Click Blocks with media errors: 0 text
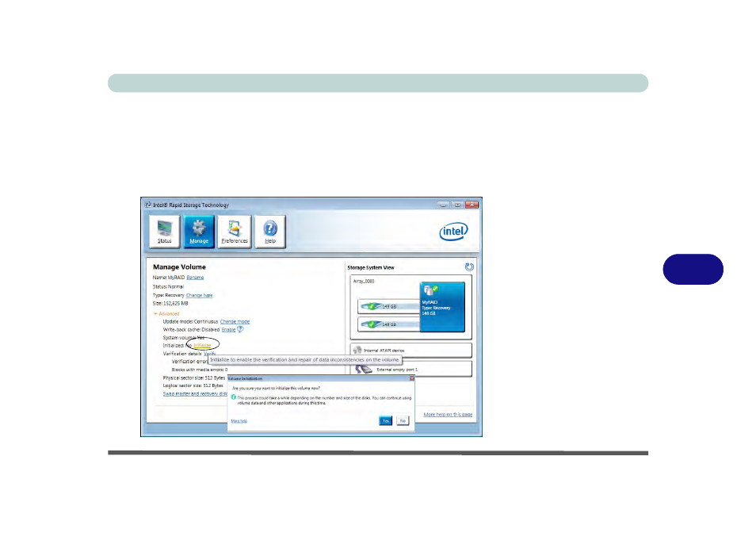This screenshot has width=756, height=533. [x=200, y=370]
